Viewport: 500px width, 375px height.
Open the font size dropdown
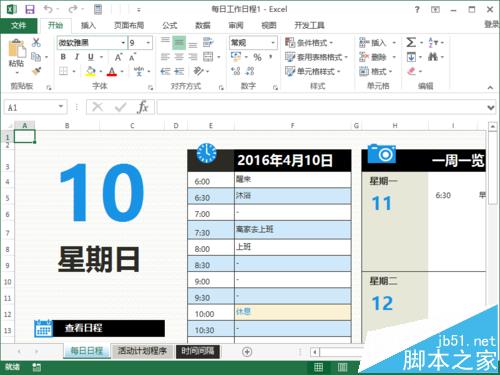tap(148, 43)
